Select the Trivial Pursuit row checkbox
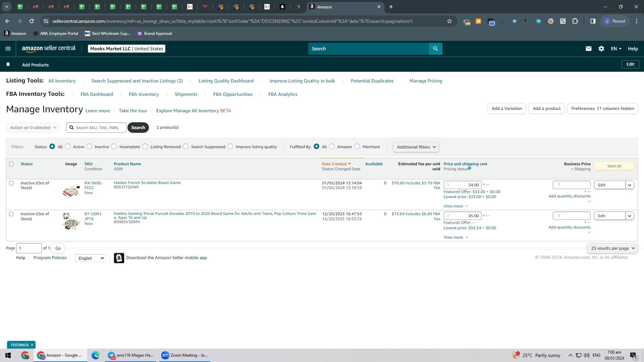 11,214
